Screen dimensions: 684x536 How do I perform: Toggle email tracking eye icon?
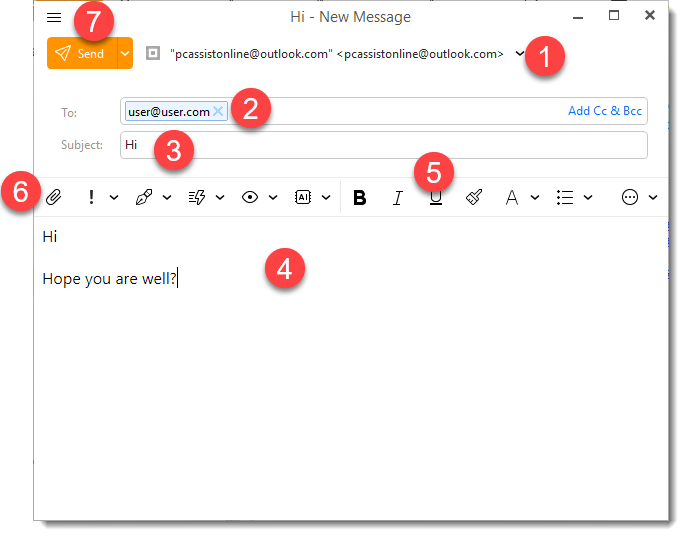pyautogui.click(x=250, y=197)
